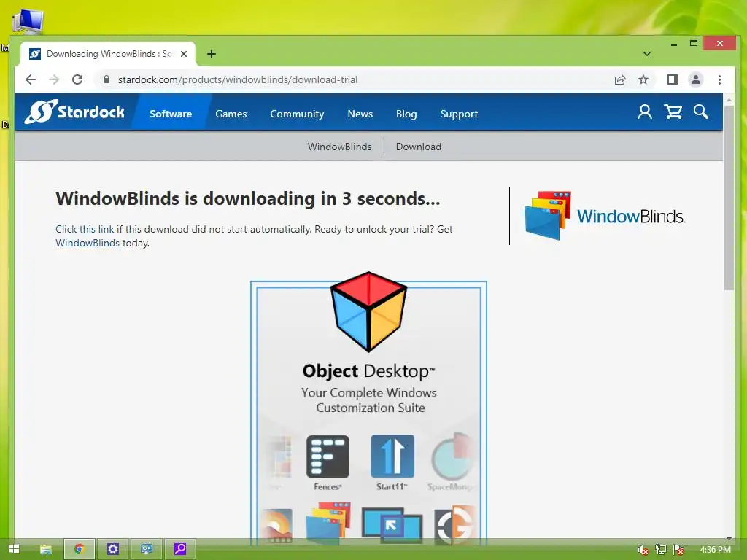Select the WindowBlinds sub-navigation link
The width and height of the screenshot is (747, 560).
tap(339, 147)
